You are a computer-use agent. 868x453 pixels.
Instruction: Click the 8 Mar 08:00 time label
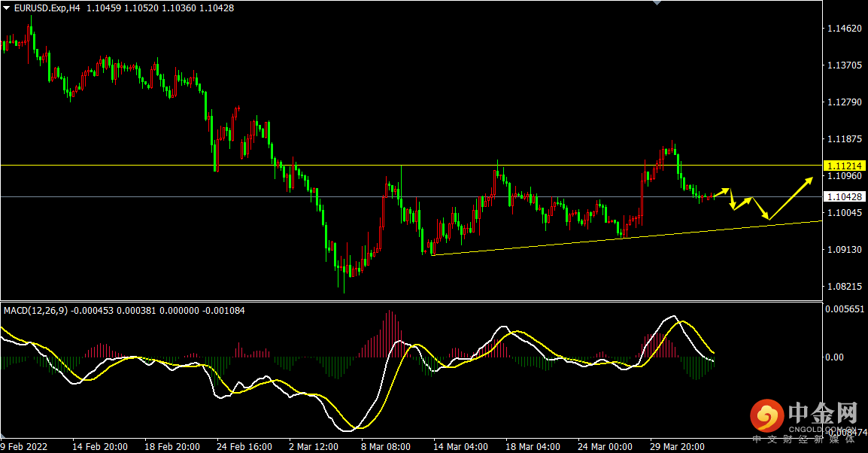tap(386, 446)
